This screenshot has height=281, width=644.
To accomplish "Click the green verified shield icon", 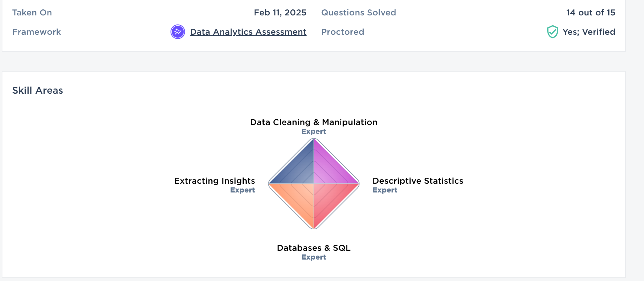I will click(x=552, y=32).
